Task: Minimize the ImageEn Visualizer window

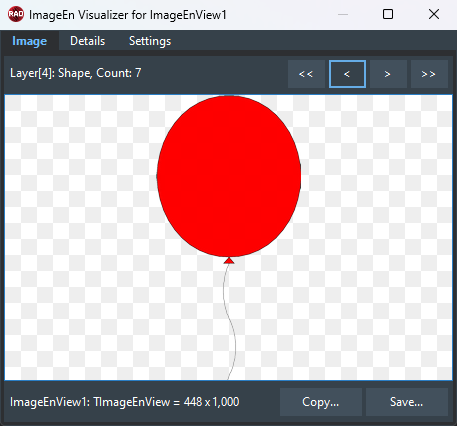Action: point(343,14)
